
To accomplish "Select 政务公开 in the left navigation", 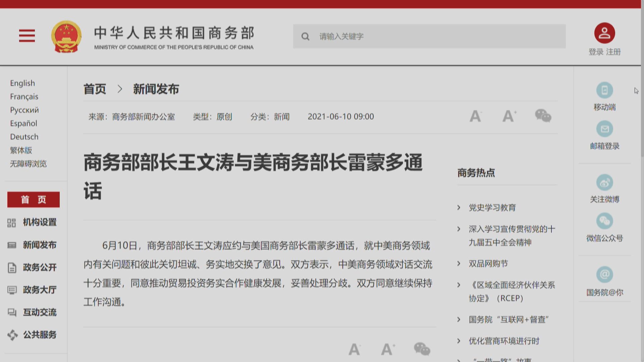I will tap(39, 267).
